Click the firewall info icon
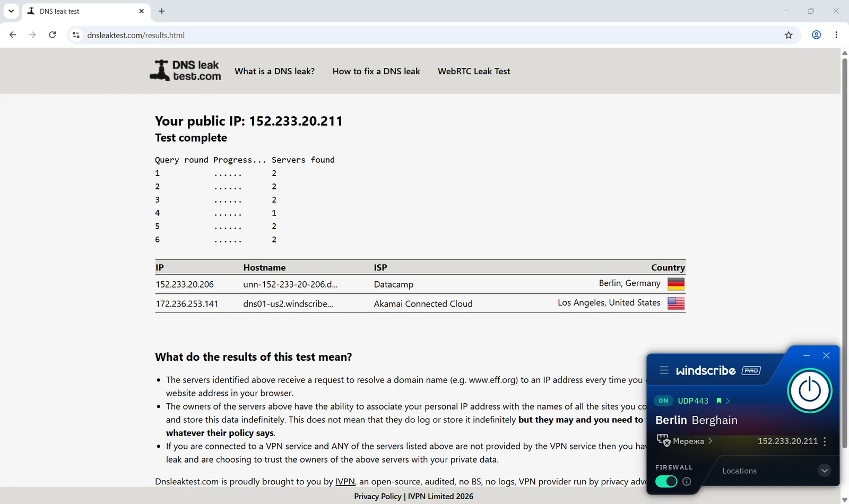This screenshot has width=849, height=504. [x=687, y=482]
